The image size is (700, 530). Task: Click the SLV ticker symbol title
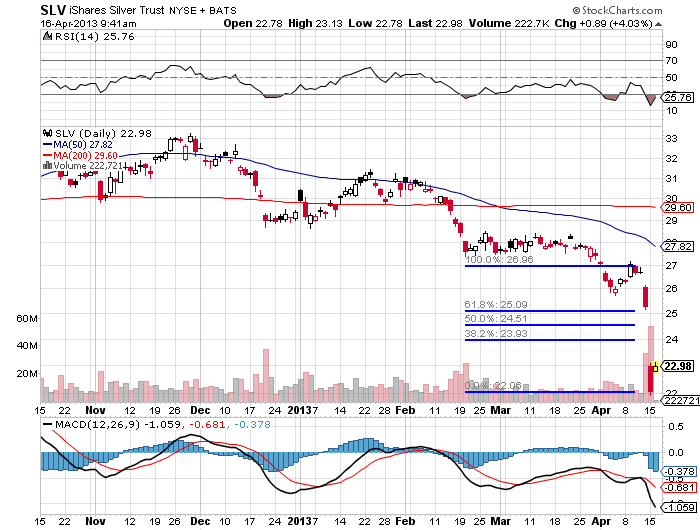pos(53,10)
